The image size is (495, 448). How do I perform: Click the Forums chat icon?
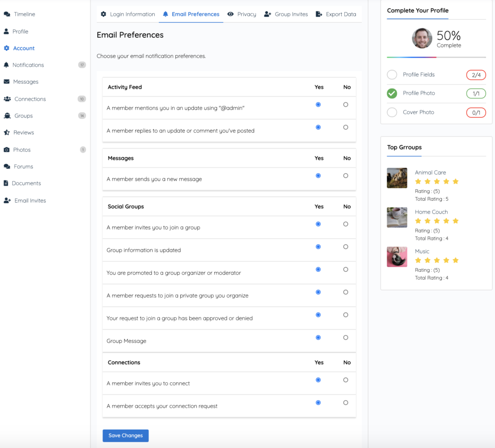click(7, 166)
